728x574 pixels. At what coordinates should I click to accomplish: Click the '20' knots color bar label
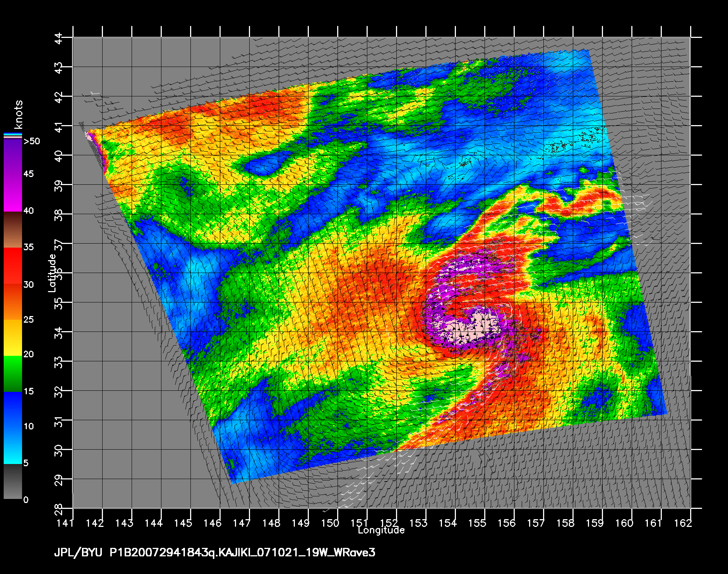(29, 354)
